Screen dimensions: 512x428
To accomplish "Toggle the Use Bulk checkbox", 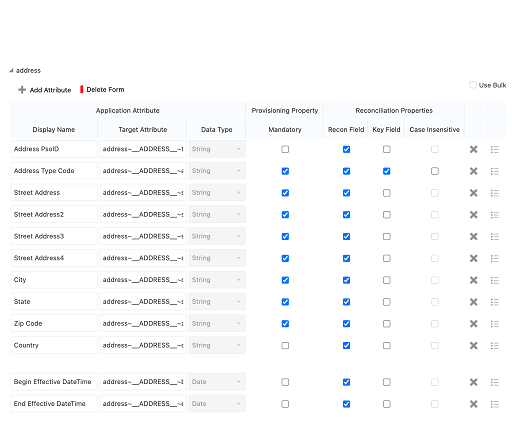I will (473, 85).
